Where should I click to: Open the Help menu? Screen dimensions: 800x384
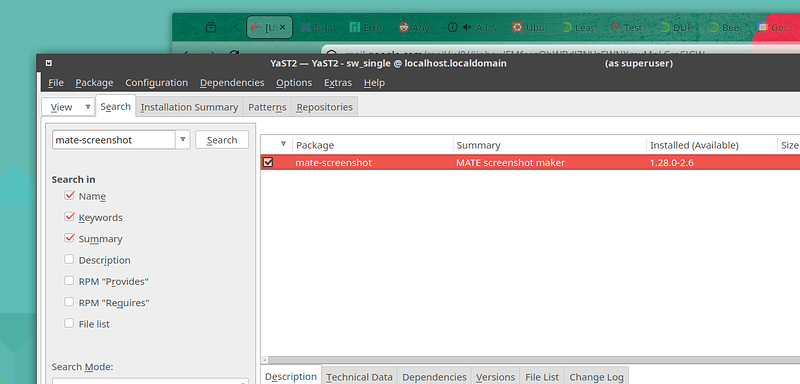[x=374, y=83]
